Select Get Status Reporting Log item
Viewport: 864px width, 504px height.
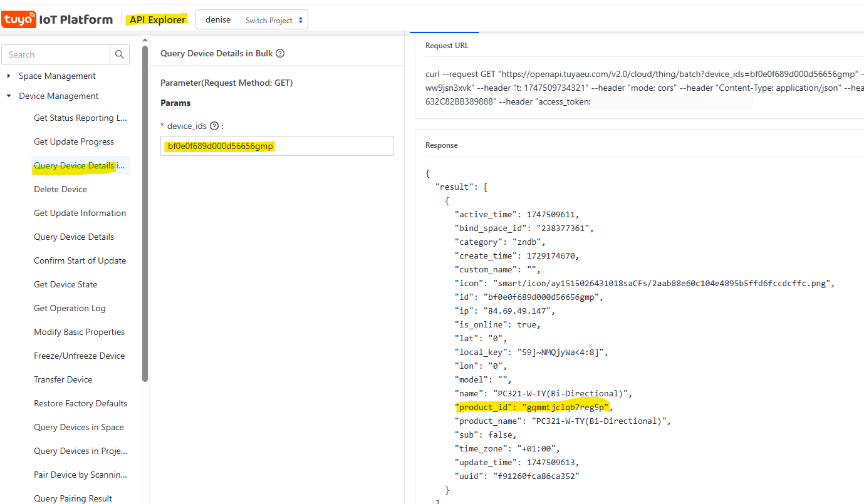coord(81,118)
